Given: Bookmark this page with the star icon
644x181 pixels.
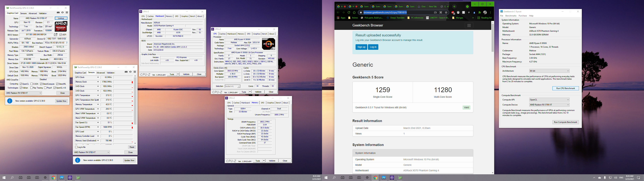Looking at the screenshot, I should pyautogui.click(x=446, y=12).
